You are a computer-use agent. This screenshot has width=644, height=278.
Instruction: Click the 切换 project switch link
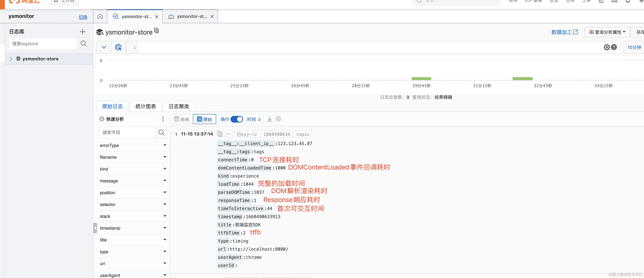click(83, 17)
